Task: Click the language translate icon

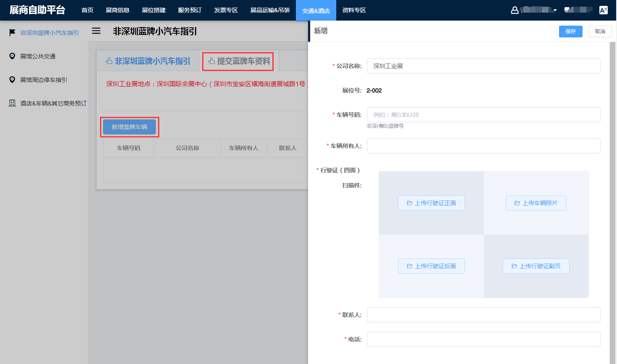Action: click(x=603, y=10)
